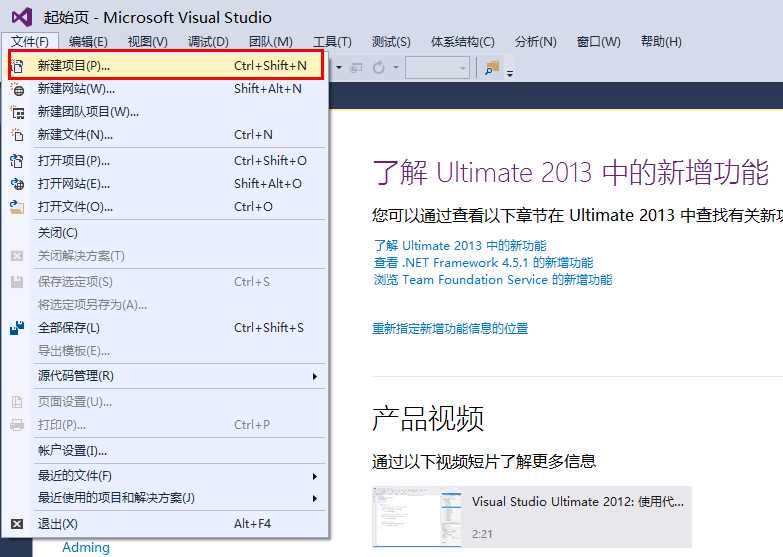Click the refresh toolbar icon
Screen dimensions: 783x557
[x=379, y=67]
